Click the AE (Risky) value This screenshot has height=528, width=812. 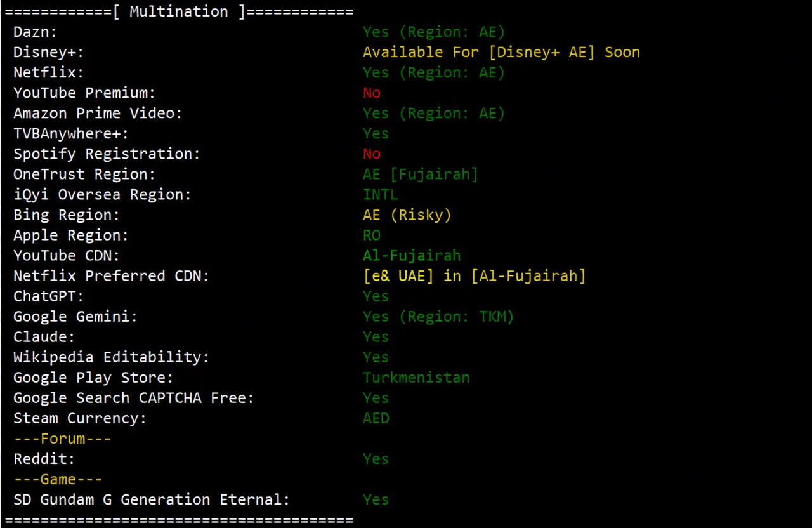407,214
